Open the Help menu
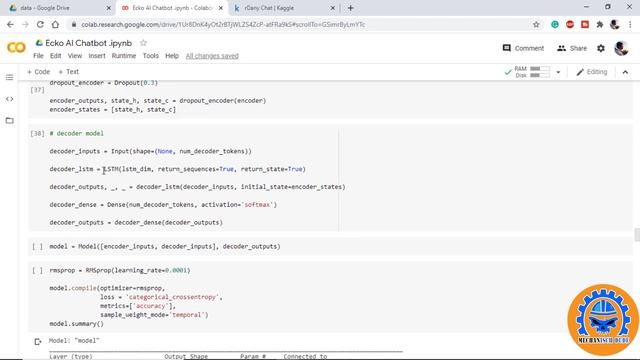 tap(172, 56)
